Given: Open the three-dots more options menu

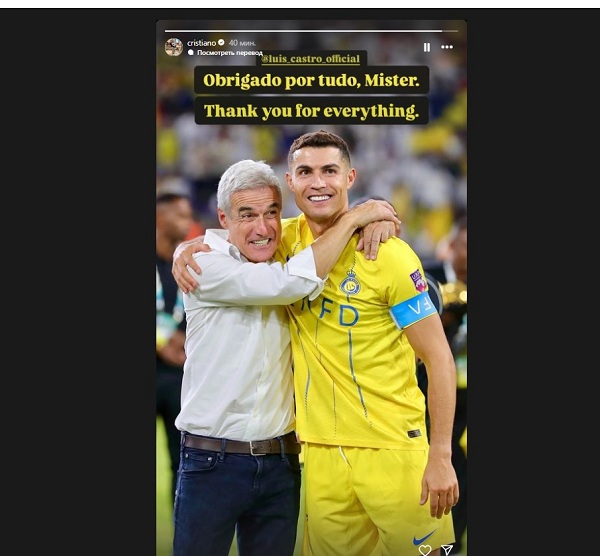Looking at the screenshot, I should tap(447, 47).
